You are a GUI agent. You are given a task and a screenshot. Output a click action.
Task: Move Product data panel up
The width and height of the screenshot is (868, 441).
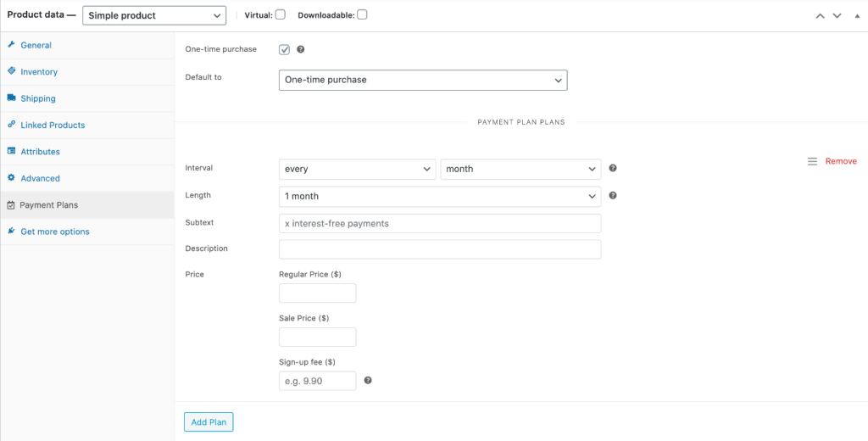820,15
